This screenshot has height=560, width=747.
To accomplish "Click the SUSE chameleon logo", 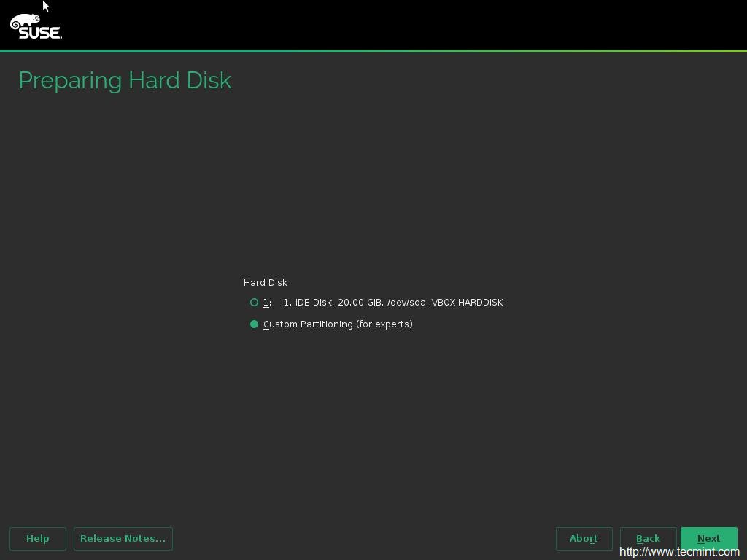I will 36,26.
